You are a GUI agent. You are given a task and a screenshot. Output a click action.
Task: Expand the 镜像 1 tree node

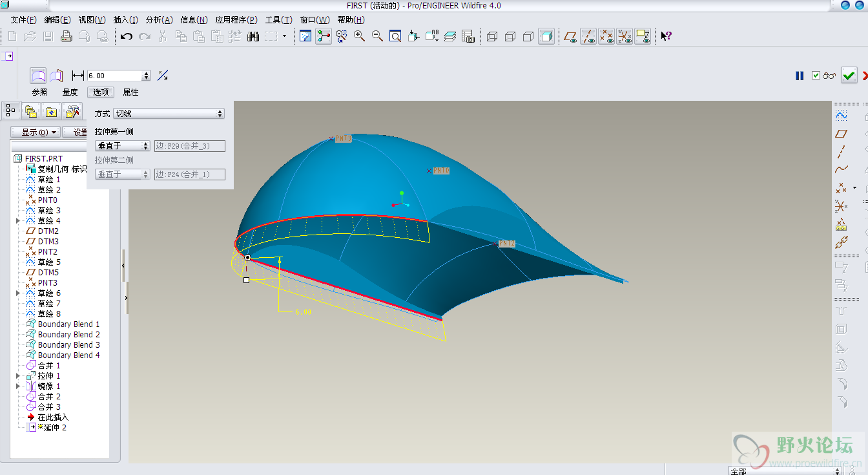pyautogui.click(x=17, y=386)
